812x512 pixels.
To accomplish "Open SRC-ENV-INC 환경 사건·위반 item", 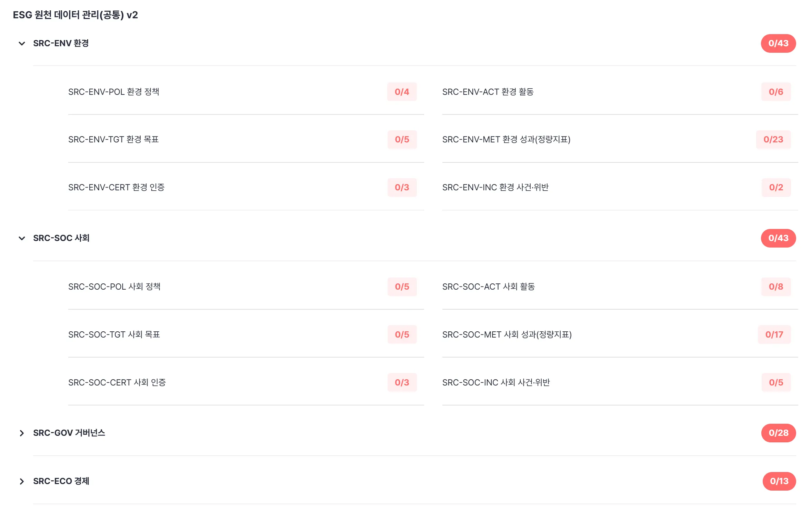I will point(495,187).
